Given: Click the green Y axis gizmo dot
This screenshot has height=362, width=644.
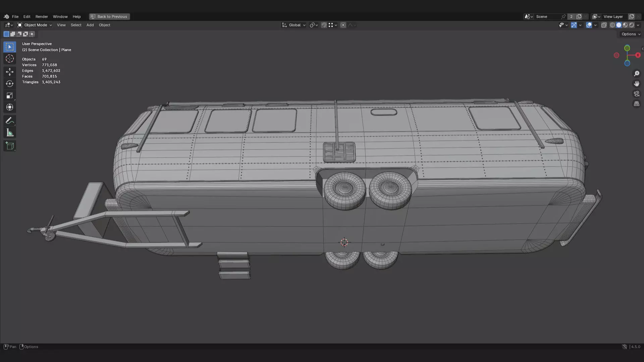Looking at the screenshot, I should coord(627,48).
